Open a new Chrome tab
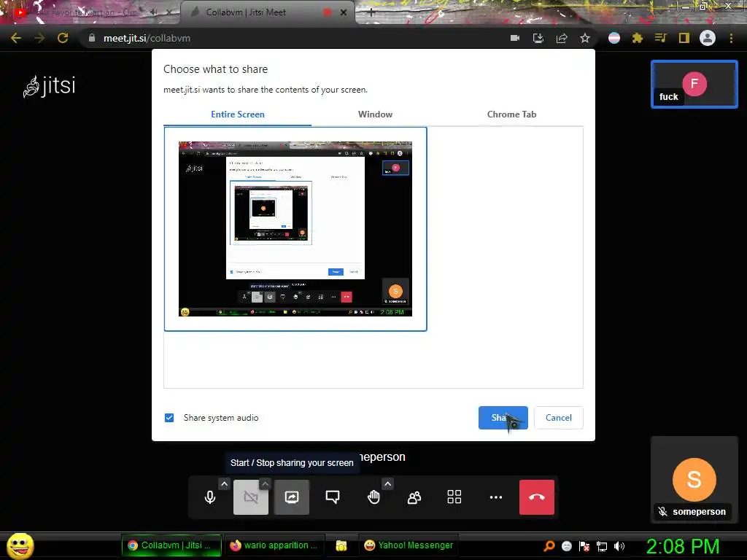The height and width of the screenshot is (560, 747). click(371, 13)
